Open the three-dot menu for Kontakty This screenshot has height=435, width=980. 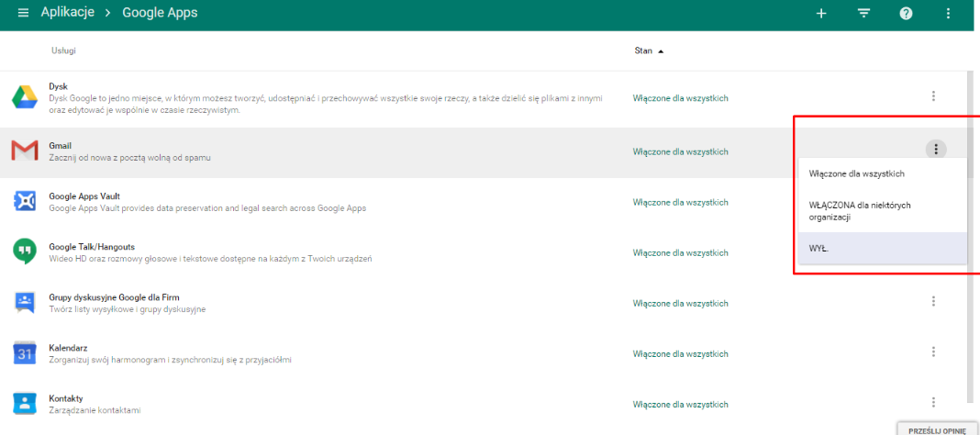[933, 402]
